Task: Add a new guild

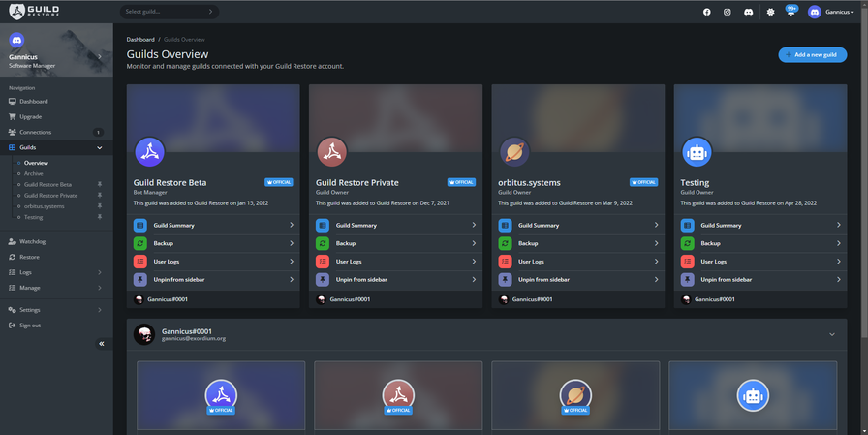Action: click(812, 55)
